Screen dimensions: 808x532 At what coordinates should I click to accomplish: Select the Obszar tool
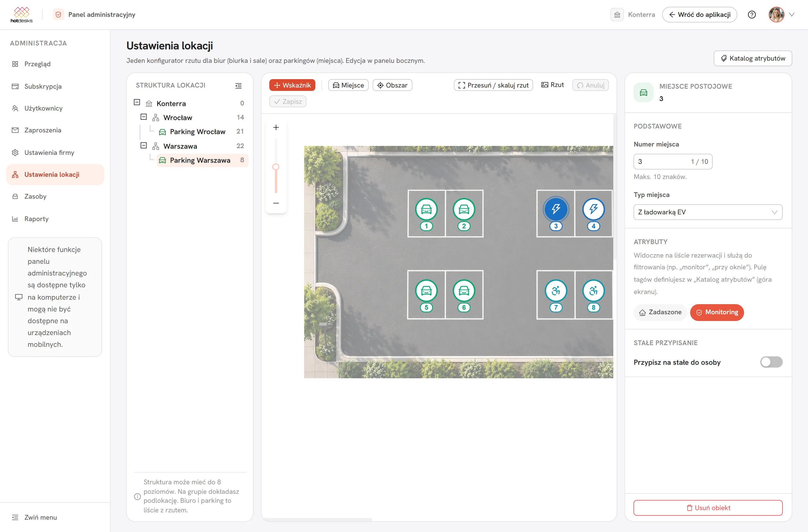(x=392, y=85)
